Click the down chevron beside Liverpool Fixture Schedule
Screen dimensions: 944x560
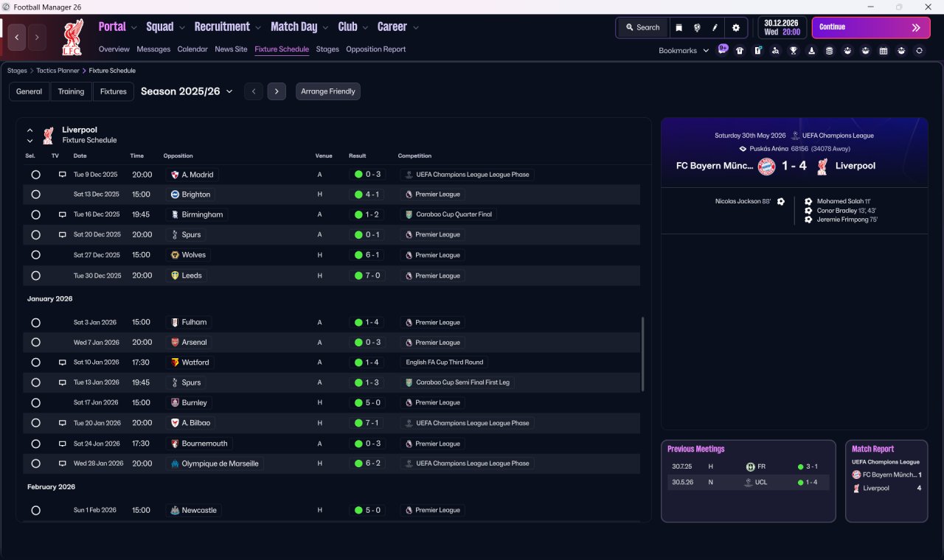click(x=30, y=141)
